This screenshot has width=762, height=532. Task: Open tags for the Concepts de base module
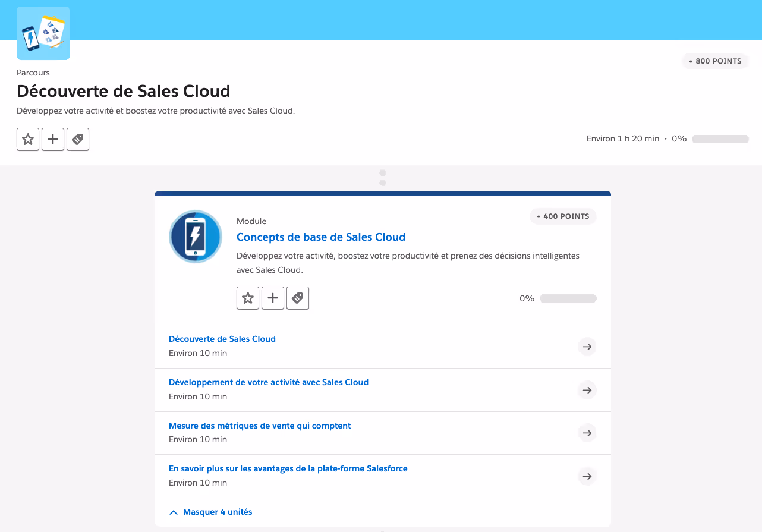click(x=298, y=298)
